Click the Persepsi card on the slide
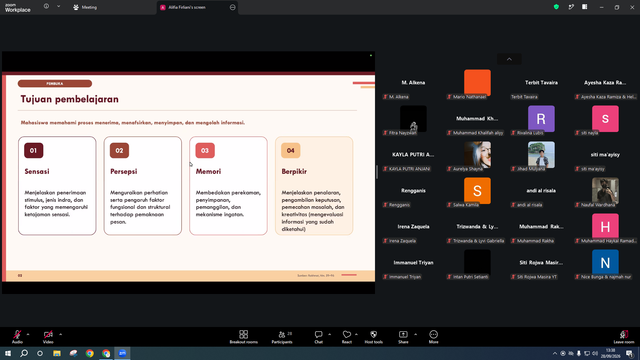The height and width of the screenshot is (360, 640). coord(143,186)
